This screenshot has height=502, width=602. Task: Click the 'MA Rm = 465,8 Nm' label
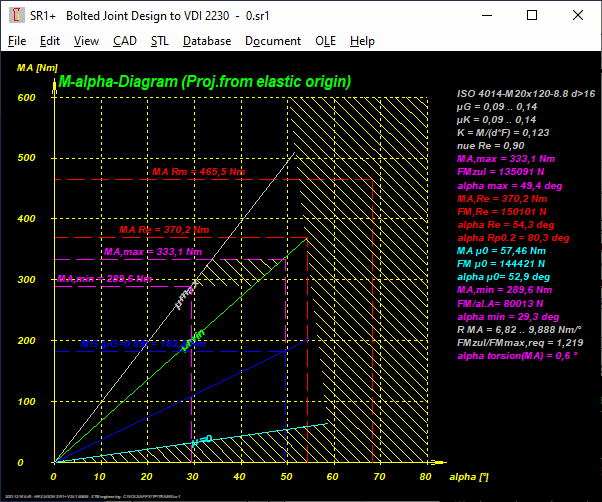pos(198,172)
